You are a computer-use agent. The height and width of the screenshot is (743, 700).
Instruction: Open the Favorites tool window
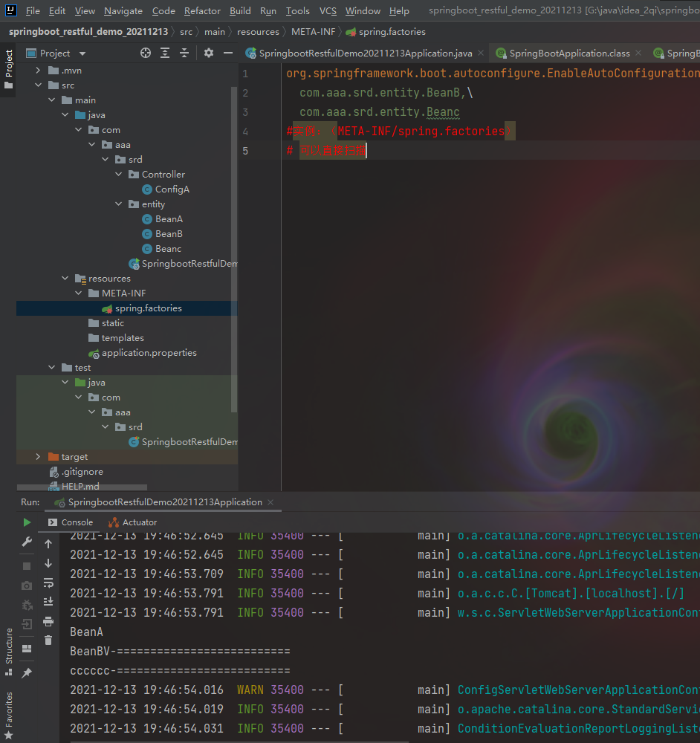pos(8,716)
